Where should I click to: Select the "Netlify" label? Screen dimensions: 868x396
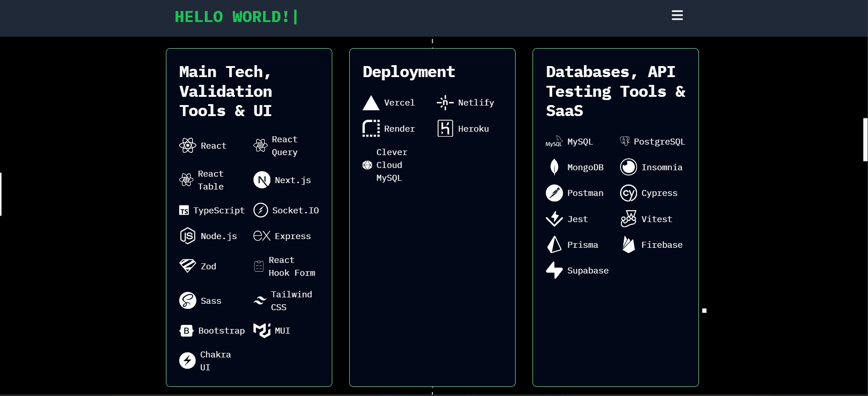click(476, 103)
